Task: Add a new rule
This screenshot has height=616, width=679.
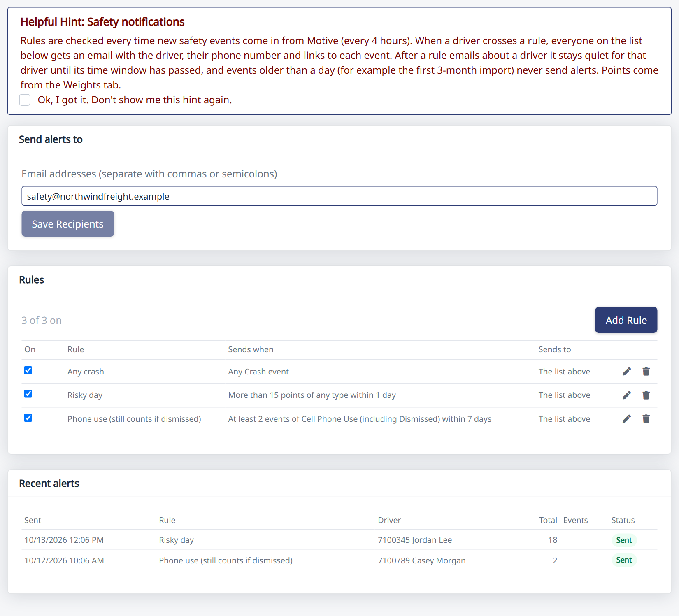Action: pyautogui.click(x=626, y=320)
